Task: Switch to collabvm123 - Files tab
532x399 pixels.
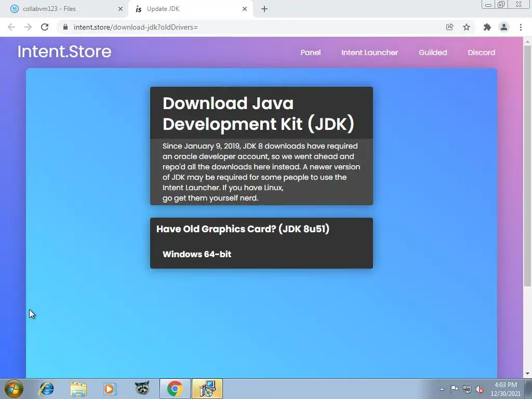Action: click(64, 9)
